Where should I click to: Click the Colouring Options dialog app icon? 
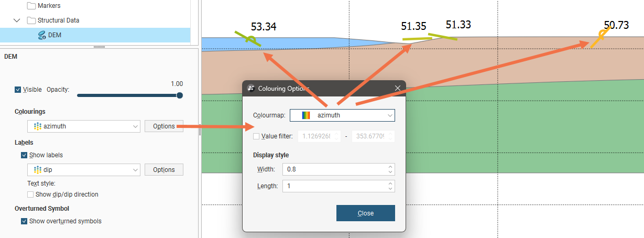(251, 88)
